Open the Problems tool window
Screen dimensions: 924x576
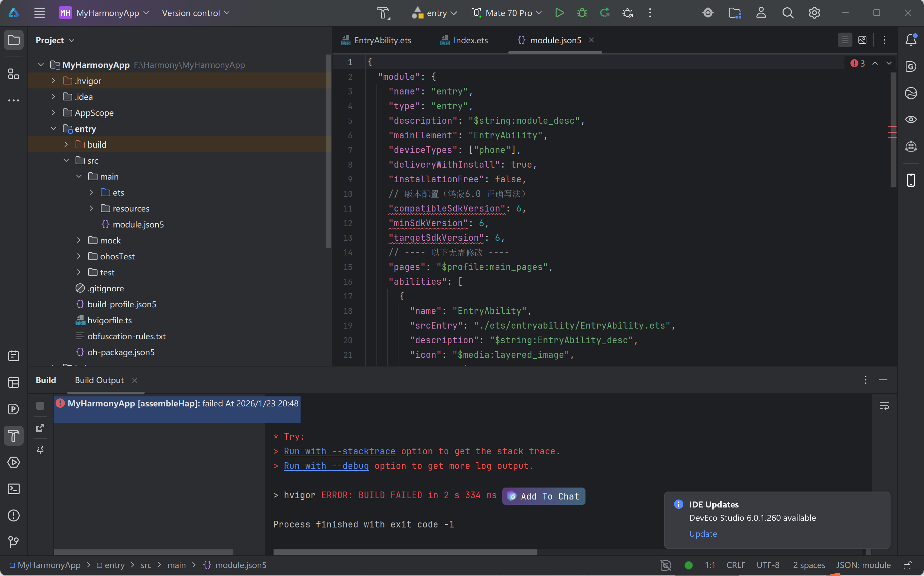coord(14,515)
